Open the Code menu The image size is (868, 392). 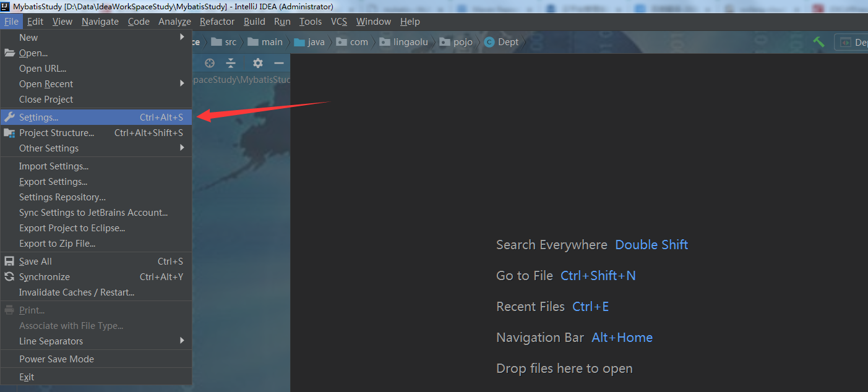click(x=139, y=22)
